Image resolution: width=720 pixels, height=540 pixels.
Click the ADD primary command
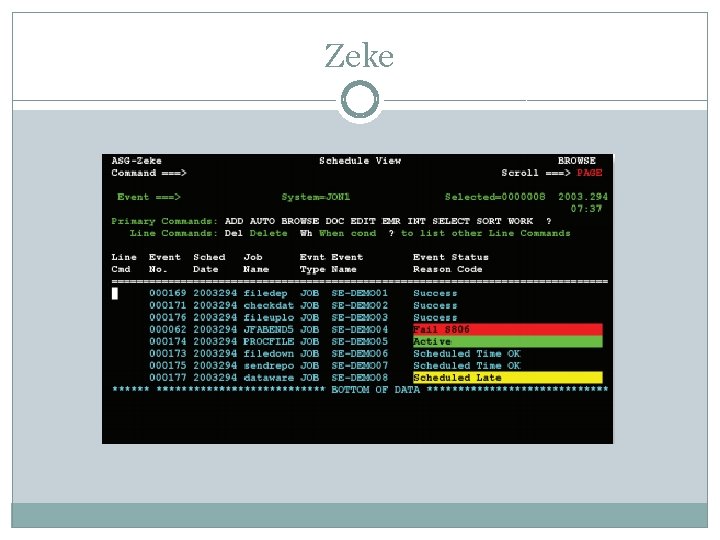point(234,221)
